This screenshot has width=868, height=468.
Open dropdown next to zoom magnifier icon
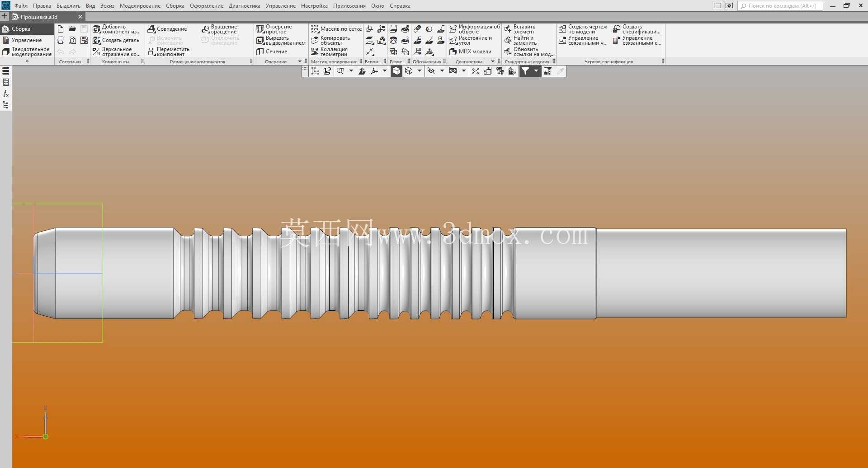pos(351,71)
